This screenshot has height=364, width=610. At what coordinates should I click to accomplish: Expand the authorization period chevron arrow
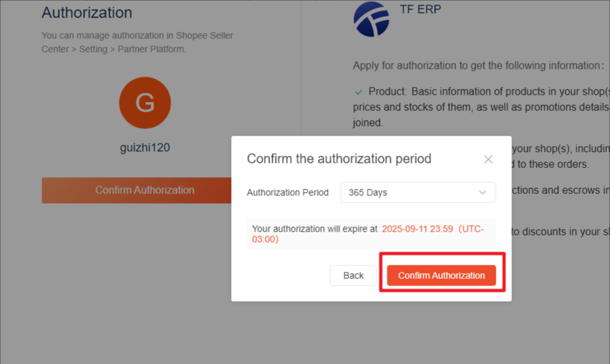coord(482,193)
